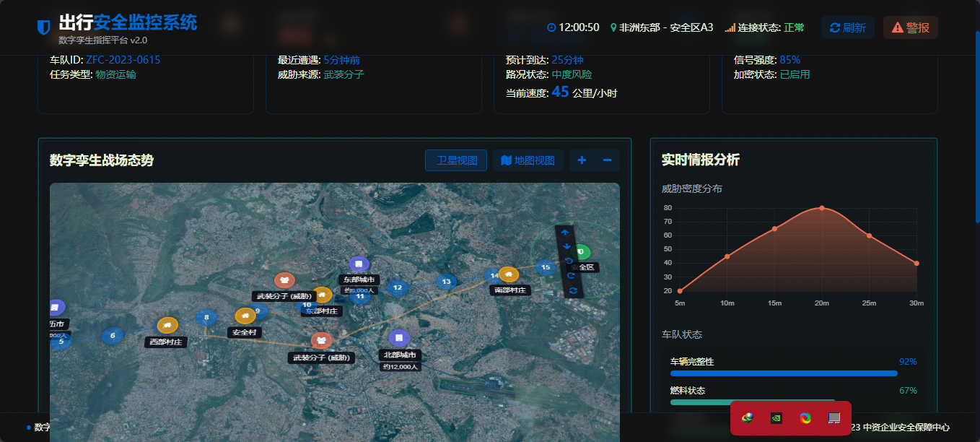
Task: Open the NVIDIA icon in system tray
Action: coord(776,417)
